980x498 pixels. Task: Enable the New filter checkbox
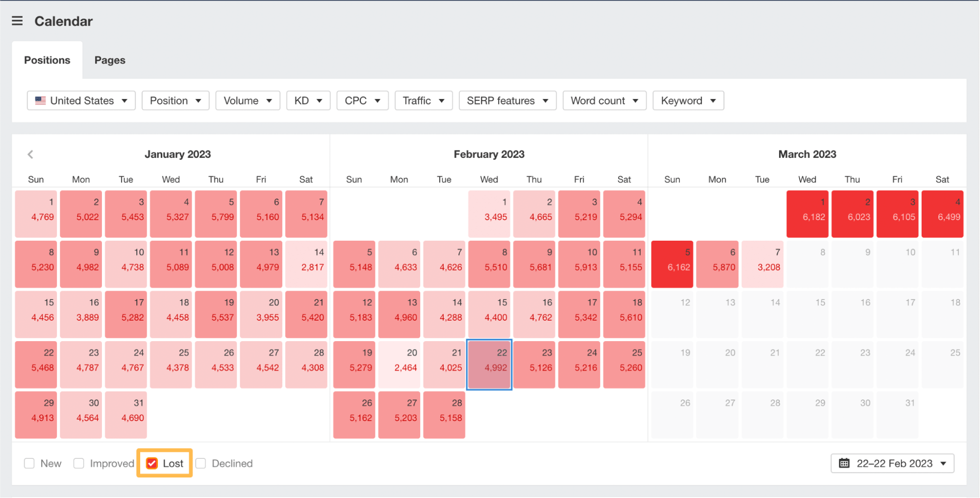tap(29, 463)
